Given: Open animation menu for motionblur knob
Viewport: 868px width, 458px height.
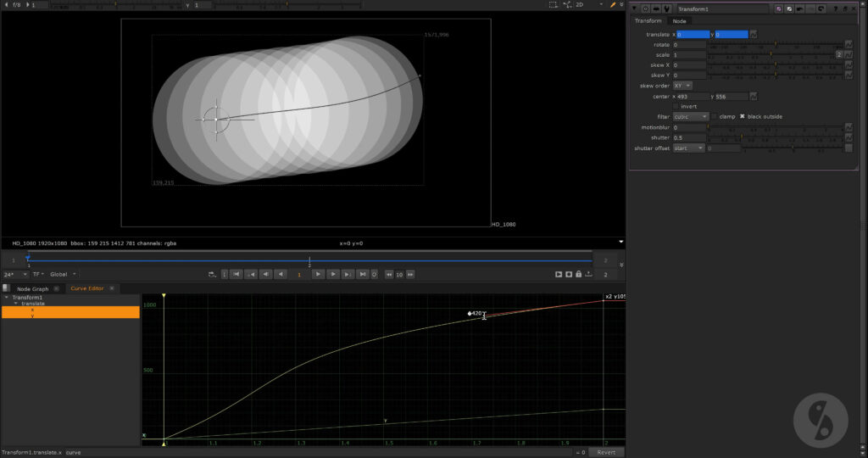Looking at the screenshot, I should click(848, 127).
